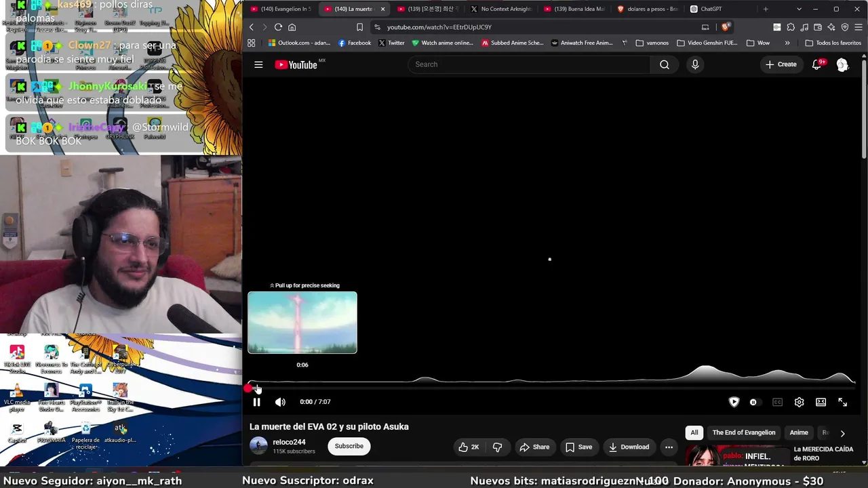The width and height of the screenshot is (868, 488).
Task: Select the Anime filter chip
Action: pos(799,432)
